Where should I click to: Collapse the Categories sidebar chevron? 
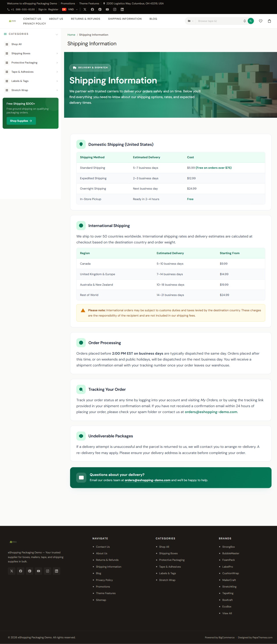[x=57, y=34]
